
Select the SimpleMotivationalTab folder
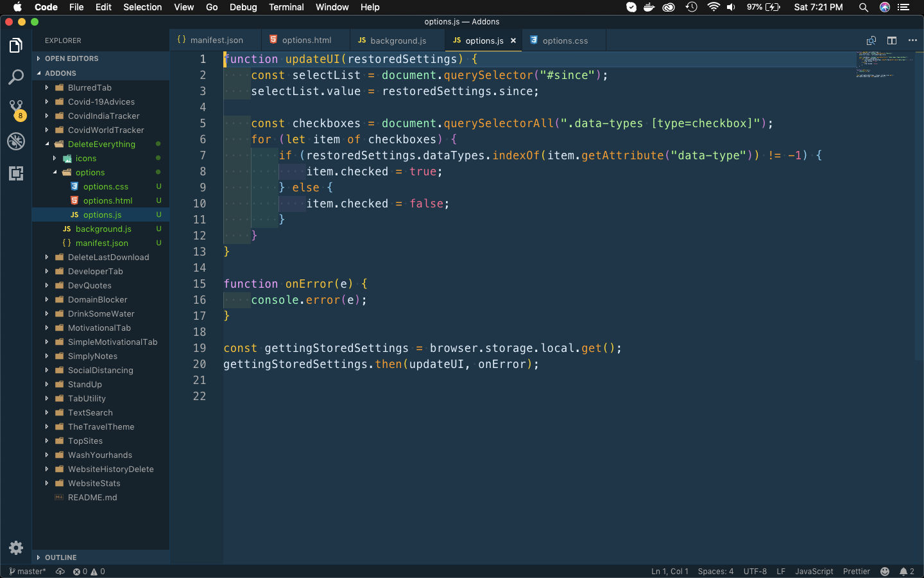[101, 342]
